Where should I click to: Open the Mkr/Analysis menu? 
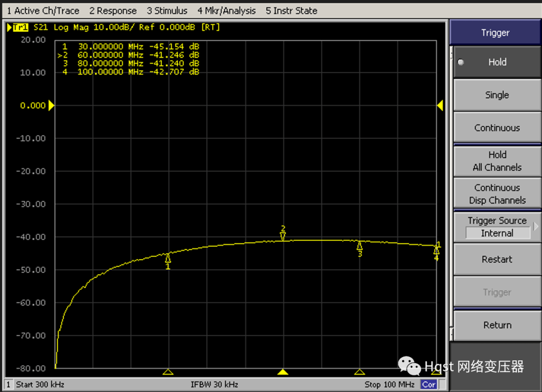click(x=226, y=11)
